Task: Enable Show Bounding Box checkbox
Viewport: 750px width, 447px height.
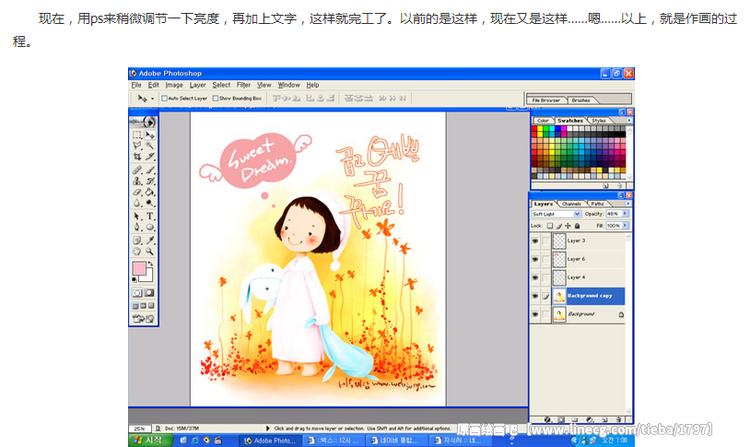Action: point(215,98)
